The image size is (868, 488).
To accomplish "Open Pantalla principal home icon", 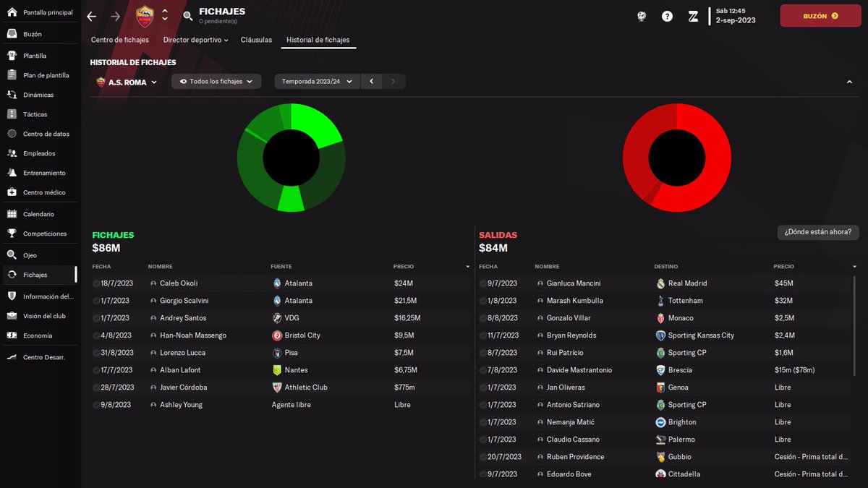I will tap(12, 12).
